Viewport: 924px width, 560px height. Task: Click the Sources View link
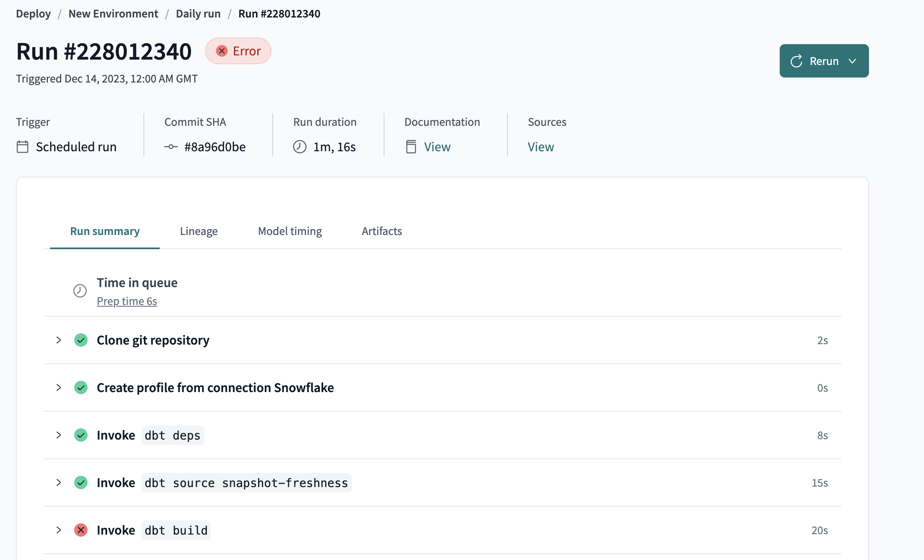coord(540,146)
